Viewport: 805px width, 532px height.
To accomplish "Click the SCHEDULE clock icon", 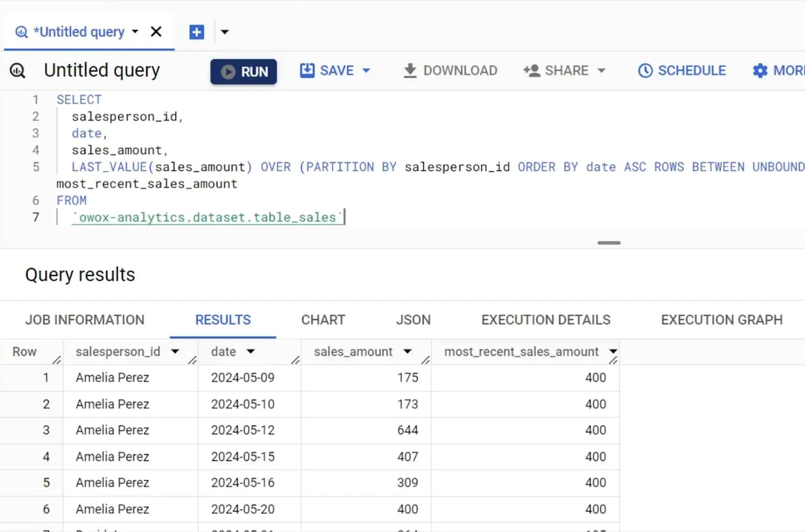I will 646,71.
